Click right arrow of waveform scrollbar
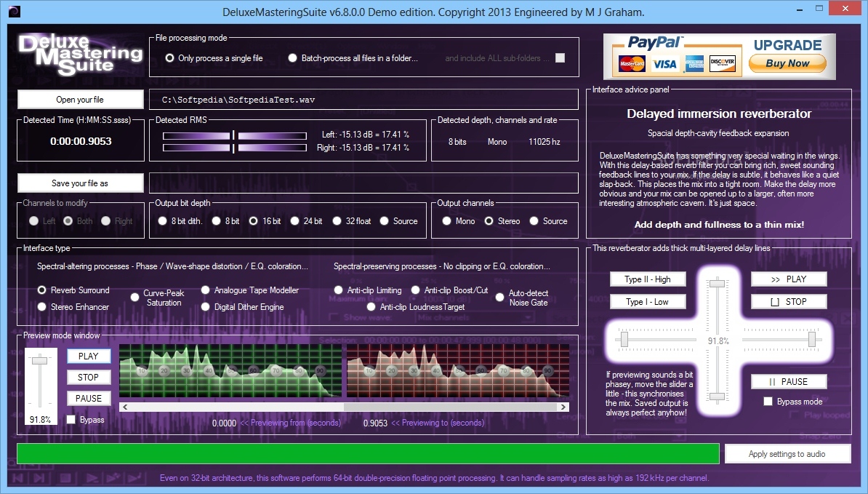Screen dimensions: 868x494 pos(563,407)
